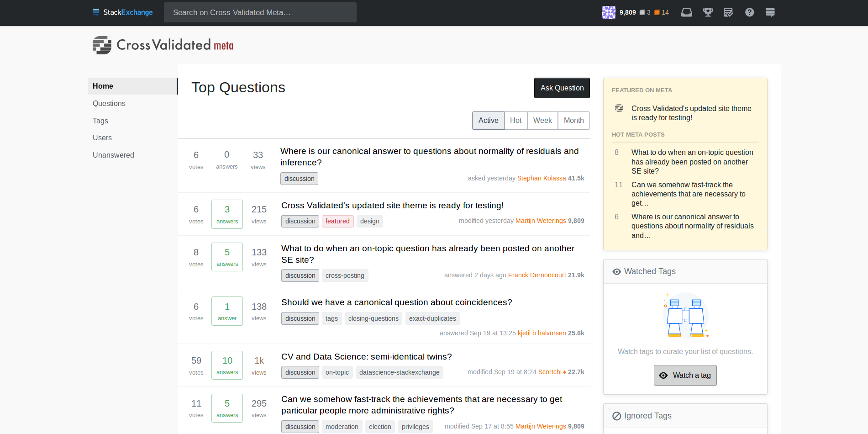
Task: Click the Ignored Tags ban icon
Action: 616,416
